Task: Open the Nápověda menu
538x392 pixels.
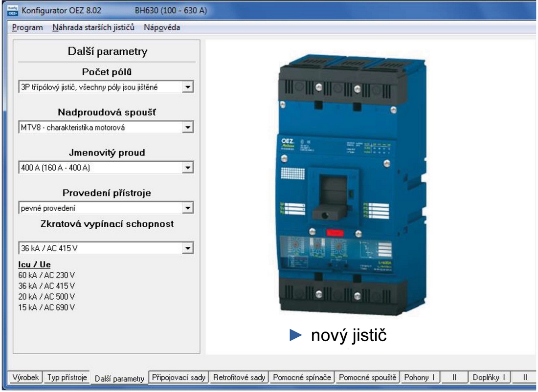Action: tap(162, 27)
